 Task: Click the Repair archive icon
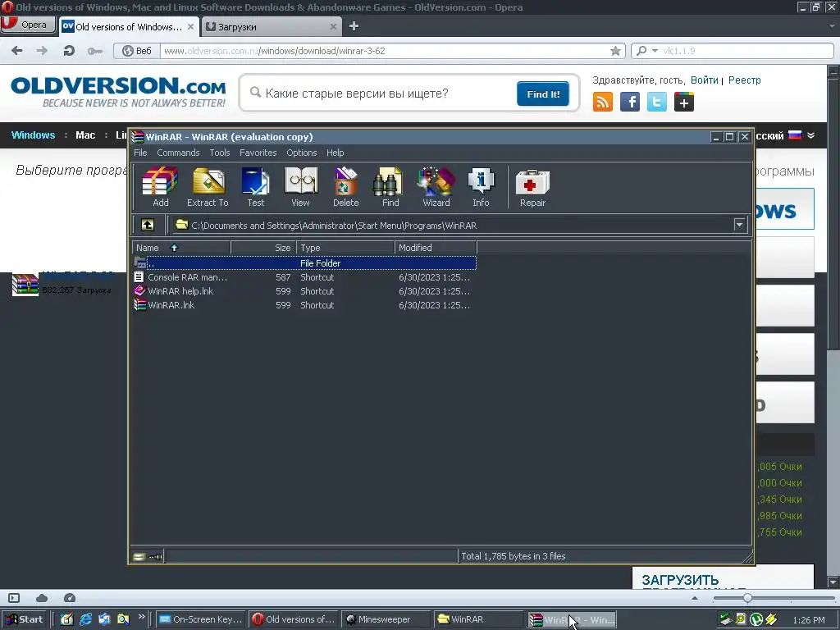click(x=532, y=186)
